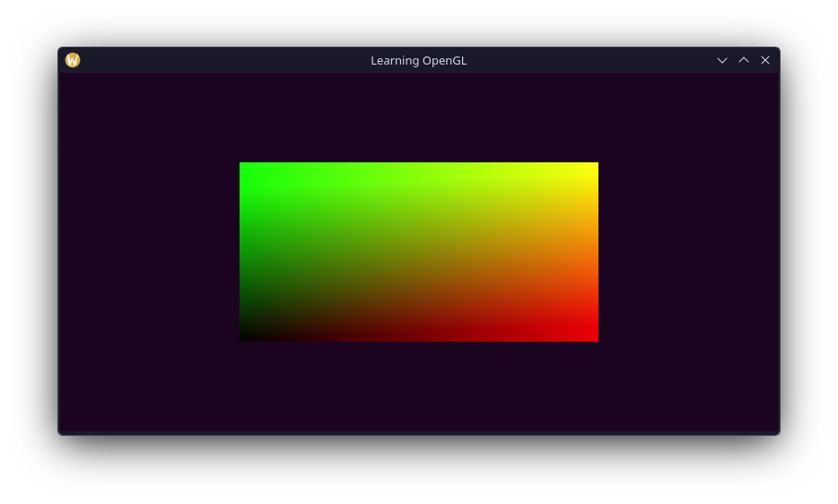Click the purple background above the gradient rectangle
Image resolution: width=838 pixels, height=504 pixels.
point(419,117)
